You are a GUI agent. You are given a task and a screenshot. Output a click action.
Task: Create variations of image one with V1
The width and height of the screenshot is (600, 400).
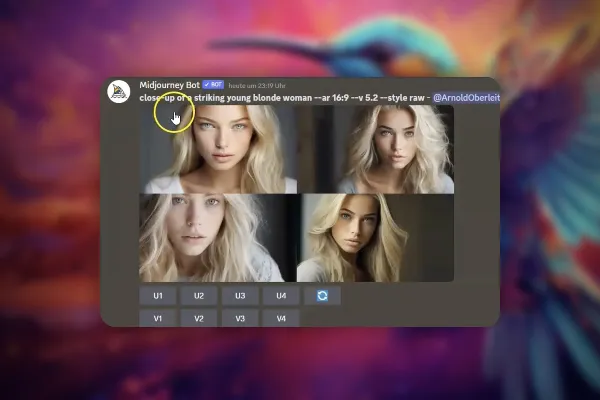pos(158,318)
